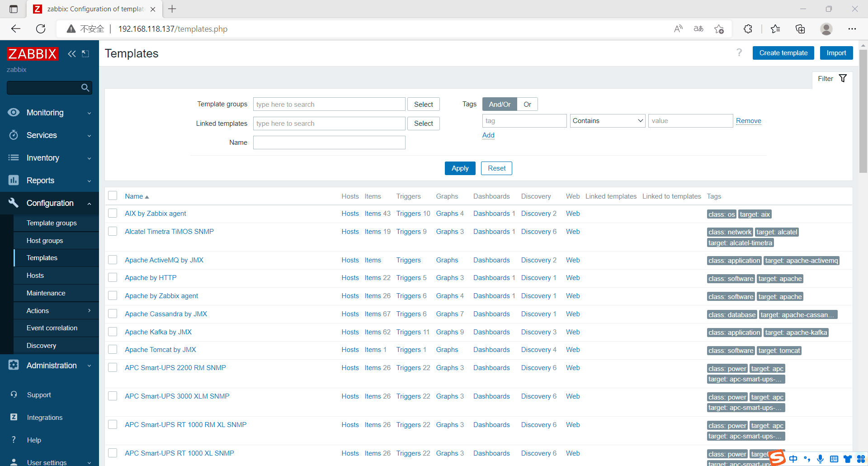Screen dimensions: 868x466
Task: Click the Inventory list icon
Action: (x=14, y=157)
